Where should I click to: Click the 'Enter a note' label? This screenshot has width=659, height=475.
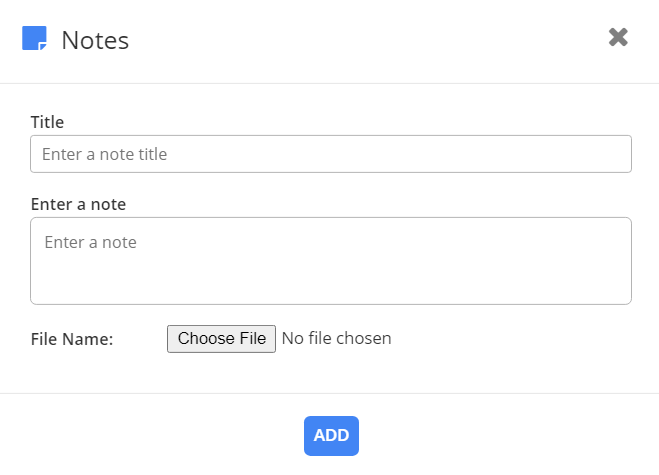pyautogui.click(x=78, y=204)
